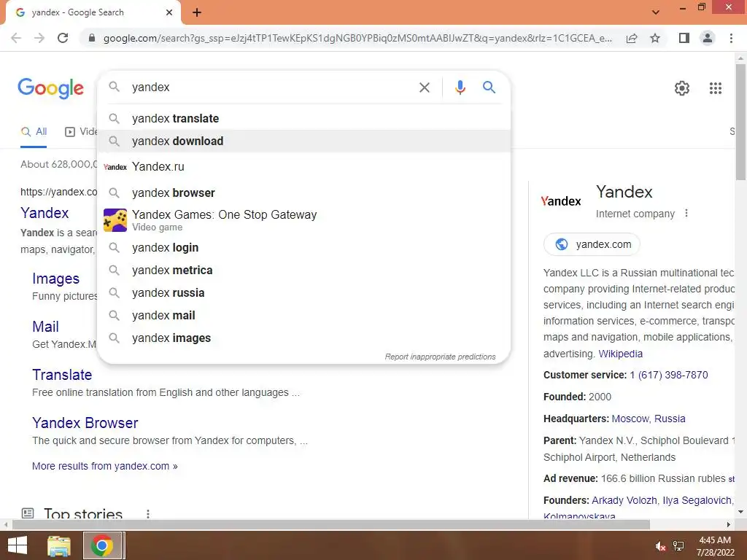The width and height of the screenshot is (747, 560).
Task: Click the Yandex logo in knowledge panel
Action: (x=561, y=201)
